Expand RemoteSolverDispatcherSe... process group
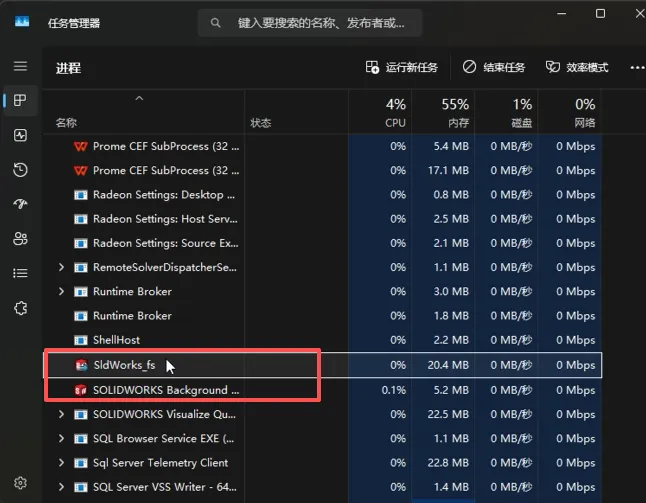Image resolution: width=646 pixels, height=503 pixels. [61, 267]
